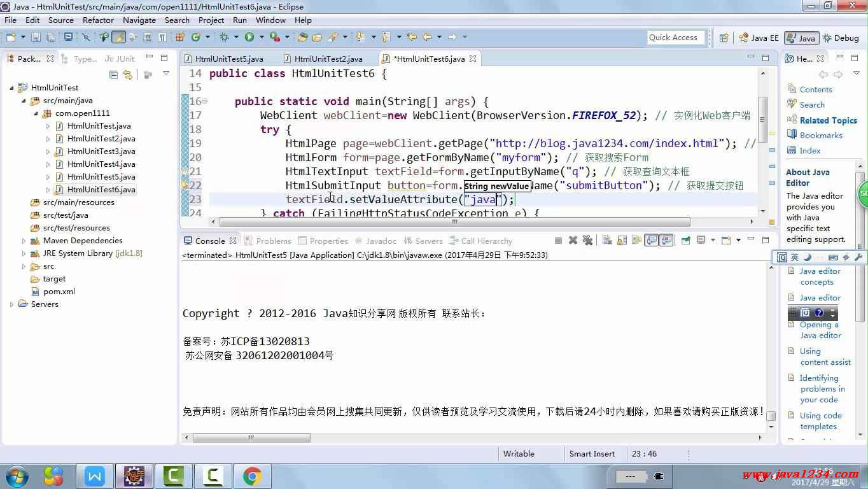Image resolution: width=868 pixels, height=489 pixels.
Task: Remove launch from console icon
Action: pos(573,241)
